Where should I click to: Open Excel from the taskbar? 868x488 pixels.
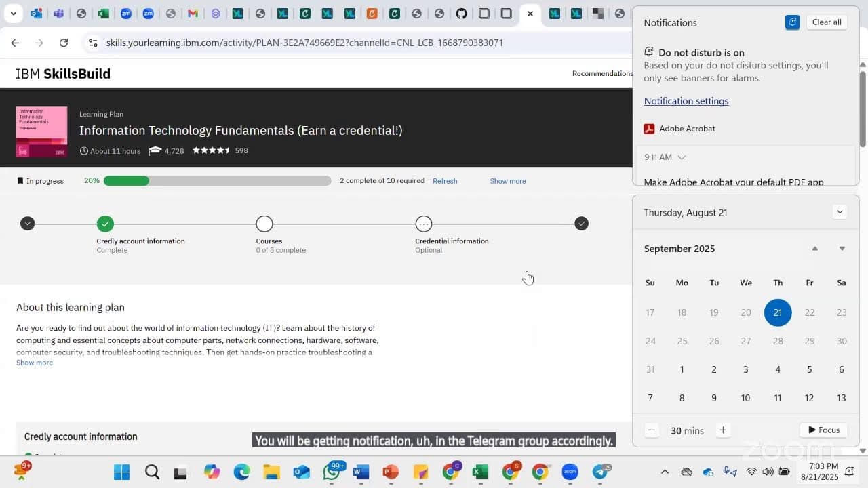(x=480, y=472)
